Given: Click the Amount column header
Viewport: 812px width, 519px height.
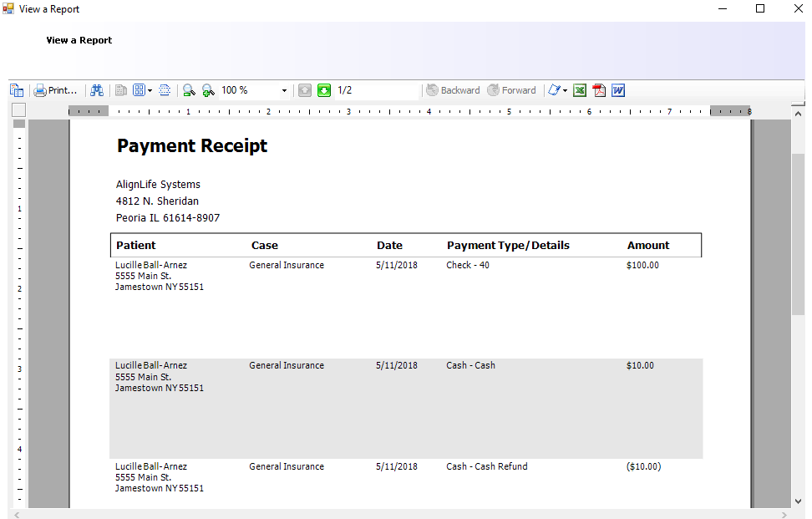Looking at the screenshot, I should pos(648,246).
